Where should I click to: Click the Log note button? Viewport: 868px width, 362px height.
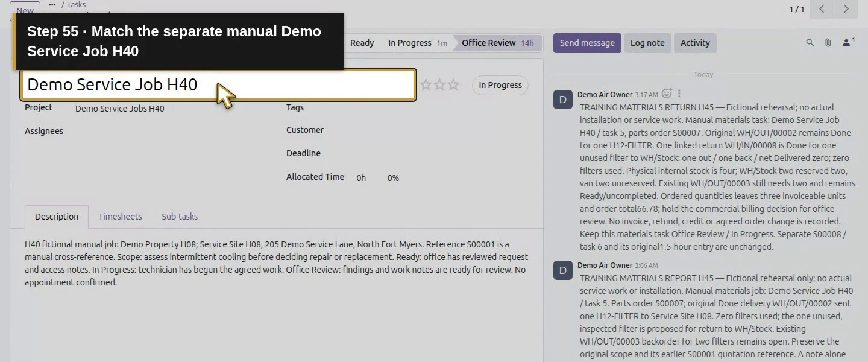[647, 43]
